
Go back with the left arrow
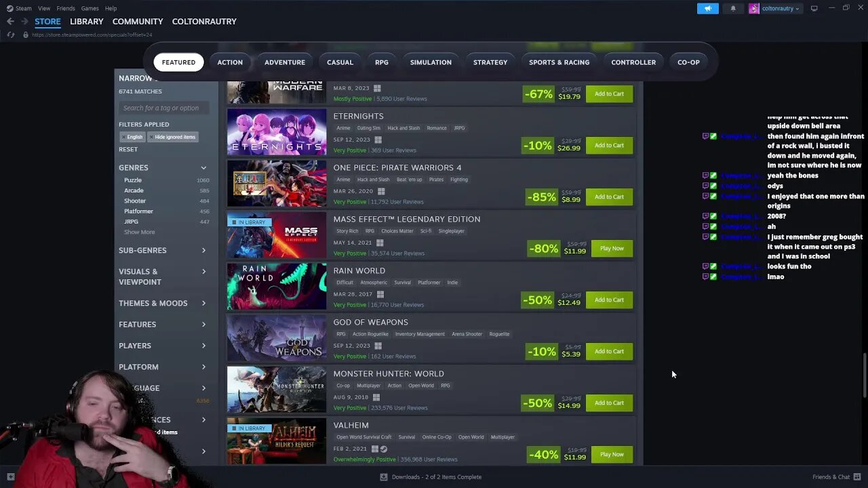click(10, 22)
